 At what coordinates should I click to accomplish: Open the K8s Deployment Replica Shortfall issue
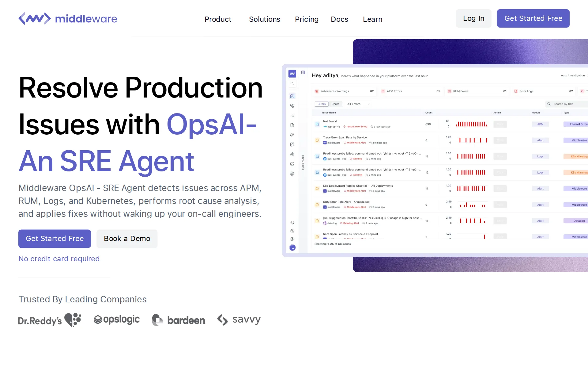[x=450, y=189]
